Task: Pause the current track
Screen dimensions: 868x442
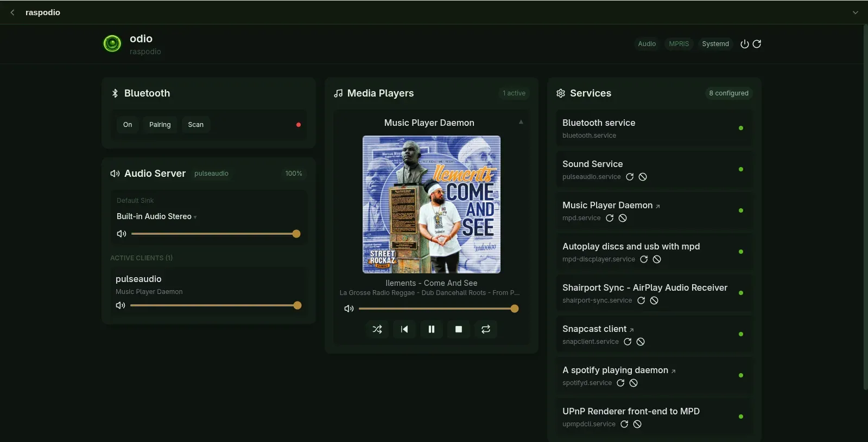Action: pyautogui.click(x=432, y=329)
